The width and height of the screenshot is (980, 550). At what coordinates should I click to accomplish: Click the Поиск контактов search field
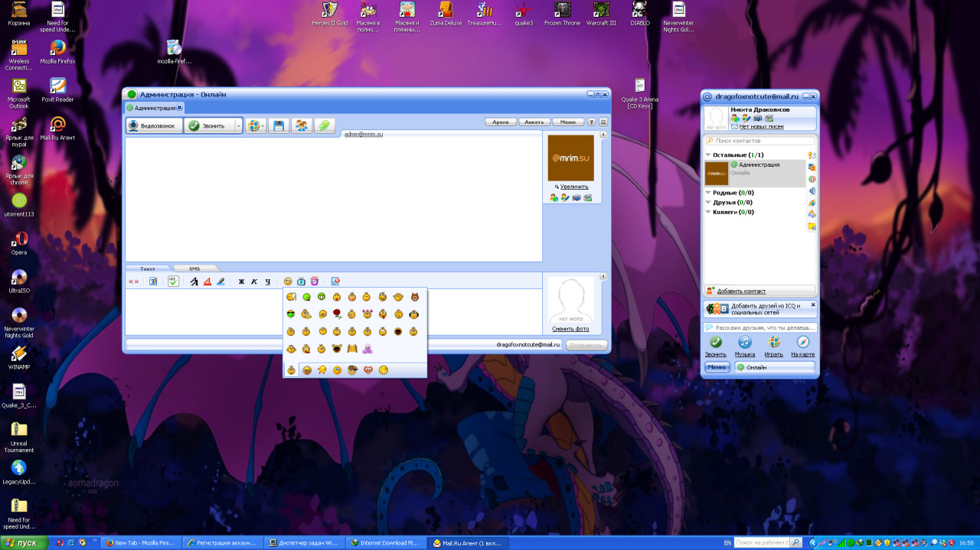pyautogui.click(x=762, y=141)
